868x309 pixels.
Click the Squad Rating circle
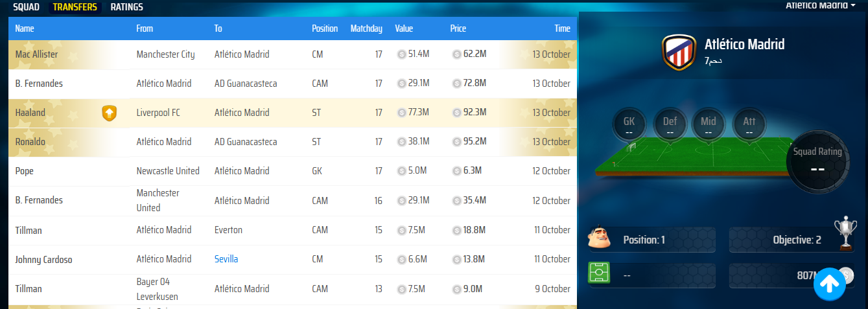(x=817, y=161)
